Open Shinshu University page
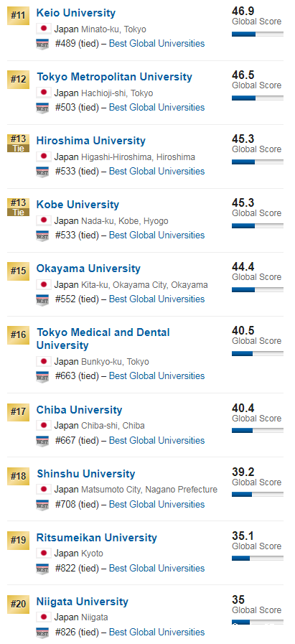This screenshot has width=295, height=644. point(86,474)
